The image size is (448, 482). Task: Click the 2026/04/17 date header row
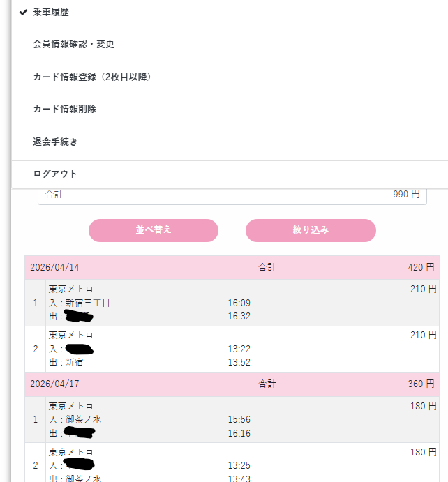[x=138, y=384]
